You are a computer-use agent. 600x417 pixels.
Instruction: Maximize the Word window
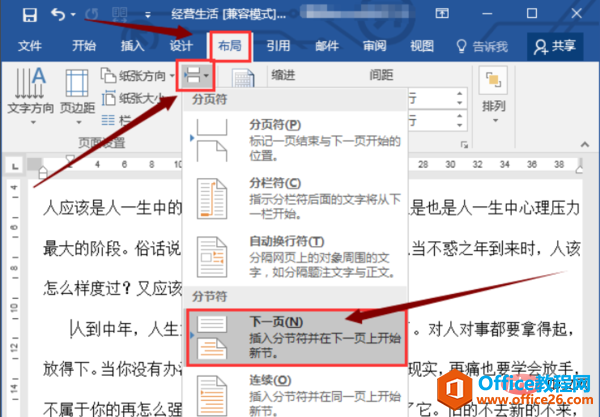(532, 14)
